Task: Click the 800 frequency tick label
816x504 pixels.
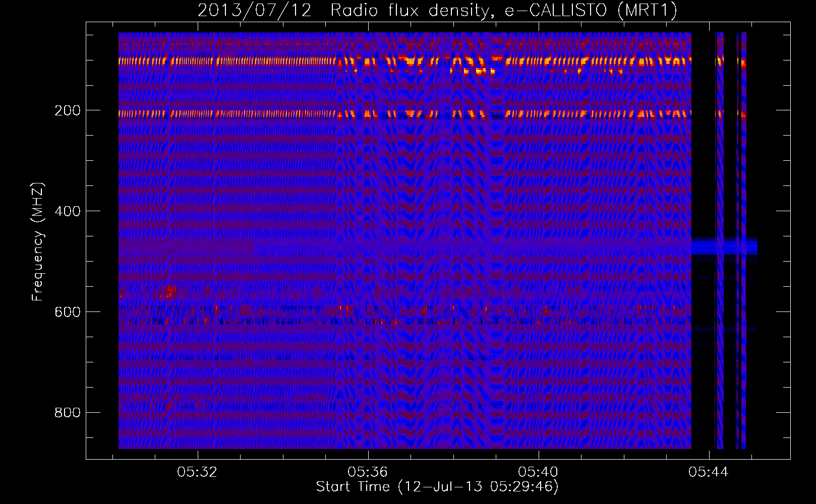Action: tap(68, 413)
